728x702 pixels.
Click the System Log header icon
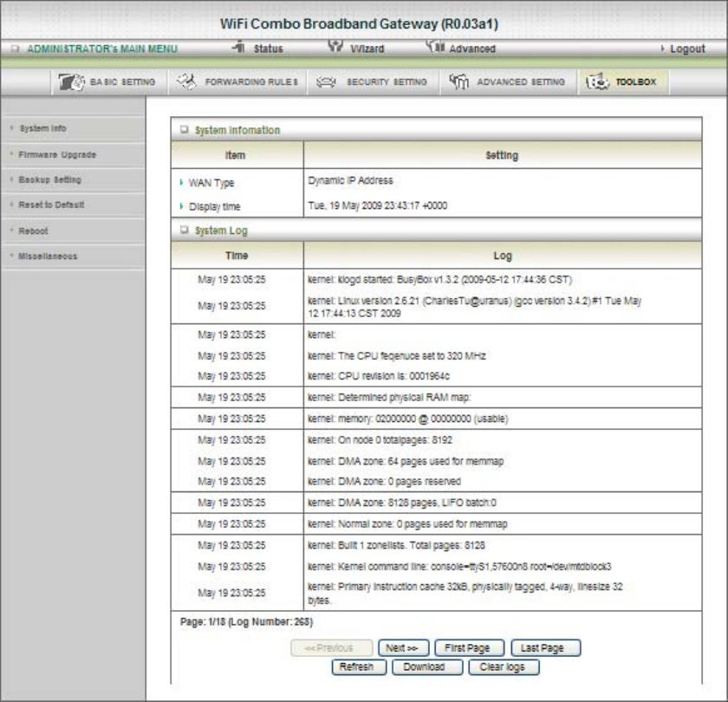tap(184, 230)
